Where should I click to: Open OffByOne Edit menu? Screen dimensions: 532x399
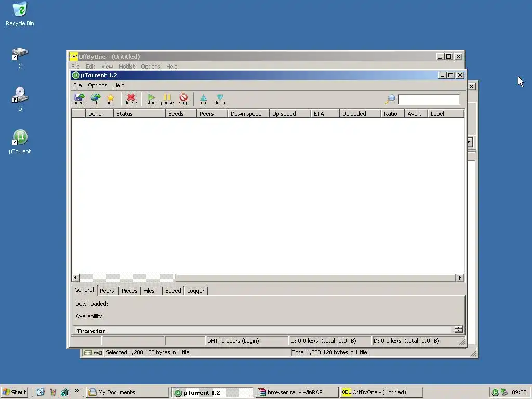(x=90, y=66)
